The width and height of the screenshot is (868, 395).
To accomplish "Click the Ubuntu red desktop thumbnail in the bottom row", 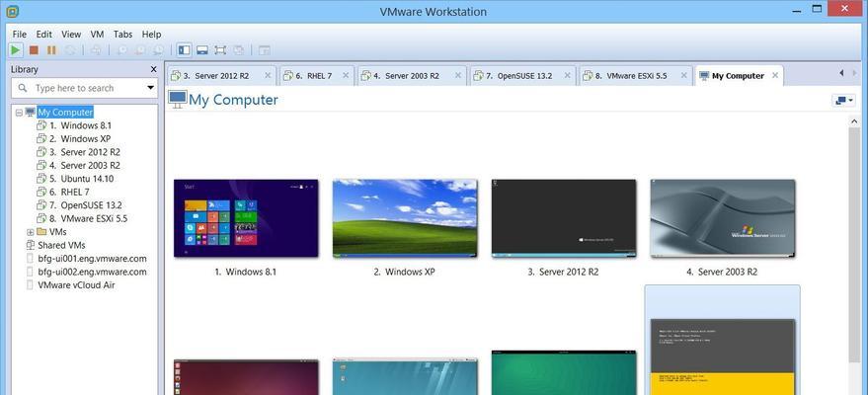I will [246, 377].
